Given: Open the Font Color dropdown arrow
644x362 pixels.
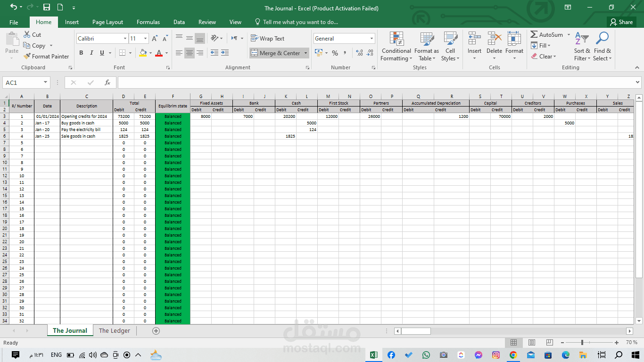Looking at the screenshot, I should (167, 53).
